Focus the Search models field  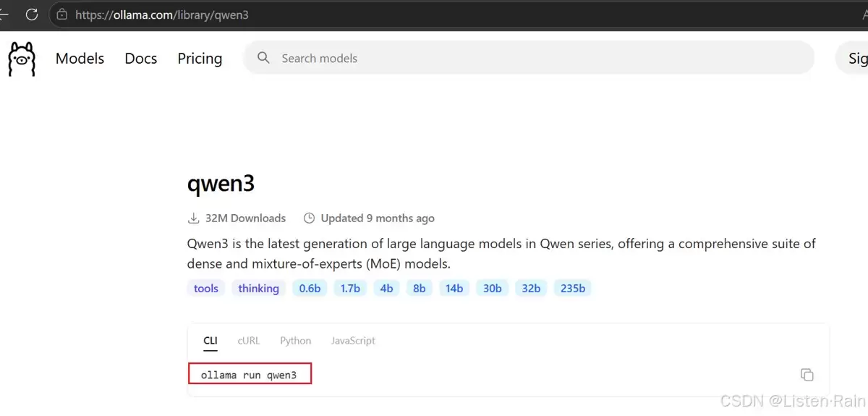[529, 58]
